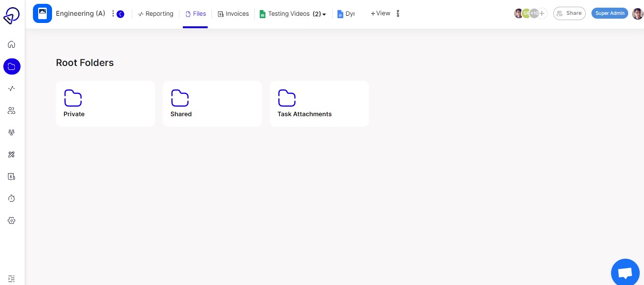The width and height of the screenshot is (644, 285).
Task: Add a new tab with View
Action: coord(380,13)
